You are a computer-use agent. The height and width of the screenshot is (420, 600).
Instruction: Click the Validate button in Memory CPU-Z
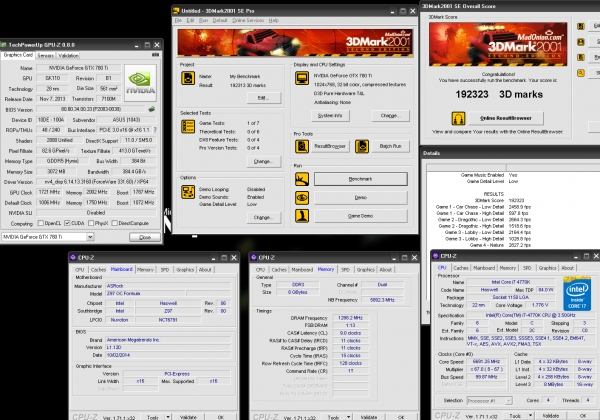(369, 417)
